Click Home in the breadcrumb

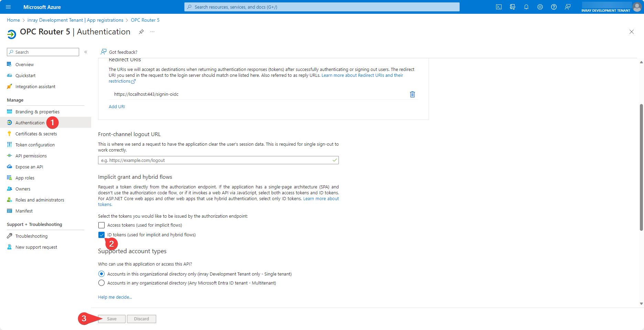(13, 20)
